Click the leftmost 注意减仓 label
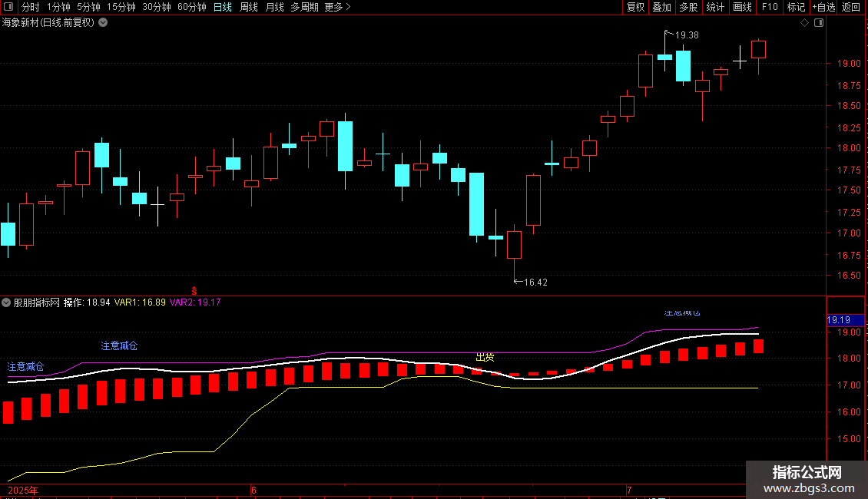The height and width of the screenshot is (499, 868). click(25, 366)
